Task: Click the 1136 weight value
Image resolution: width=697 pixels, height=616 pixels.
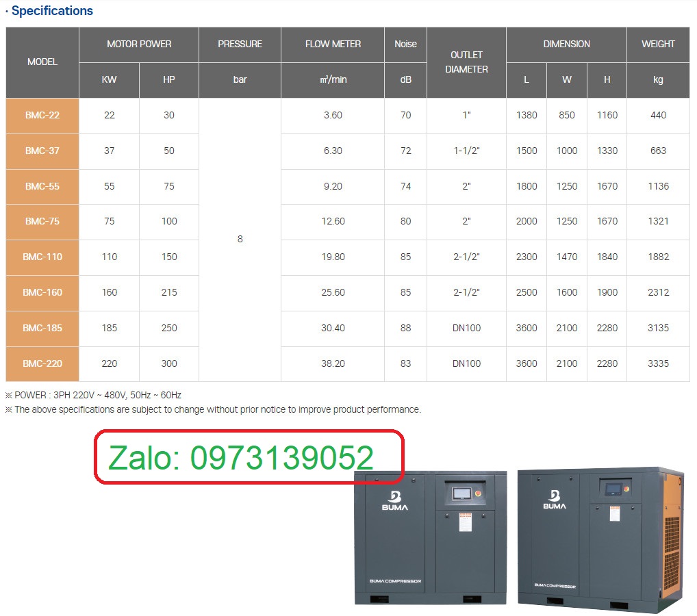Action: [658, 186]
